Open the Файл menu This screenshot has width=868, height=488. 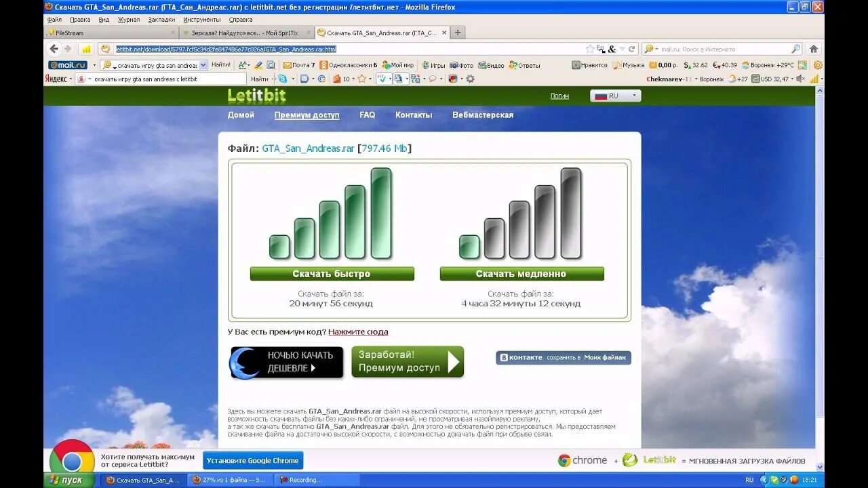click(x=54, y=20)
